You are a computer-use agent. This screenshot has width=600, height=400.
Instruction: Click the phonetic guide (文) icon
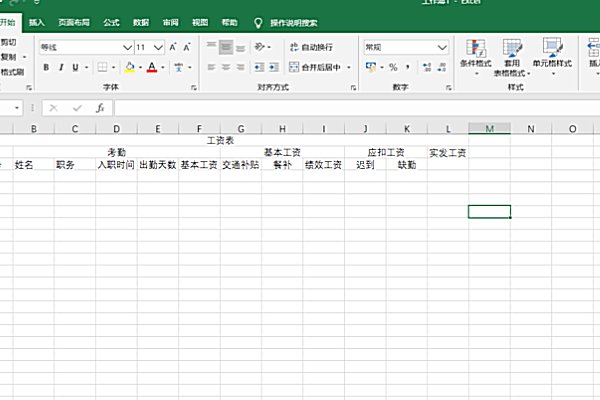point(178,67)
